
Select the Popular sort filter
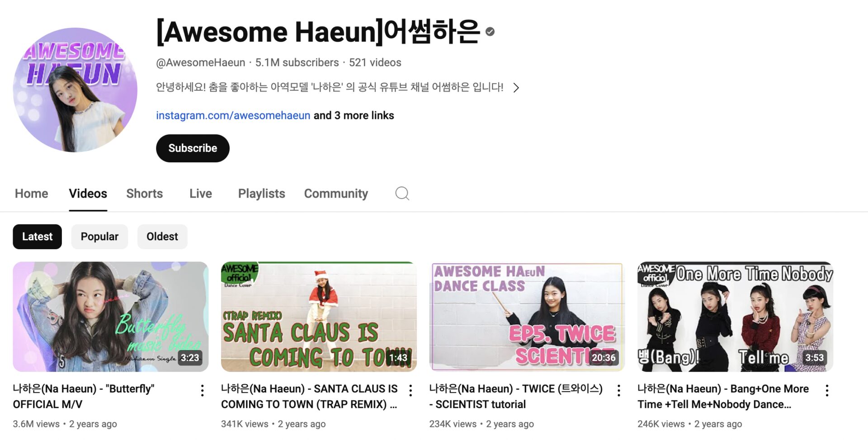pos(99,237)
